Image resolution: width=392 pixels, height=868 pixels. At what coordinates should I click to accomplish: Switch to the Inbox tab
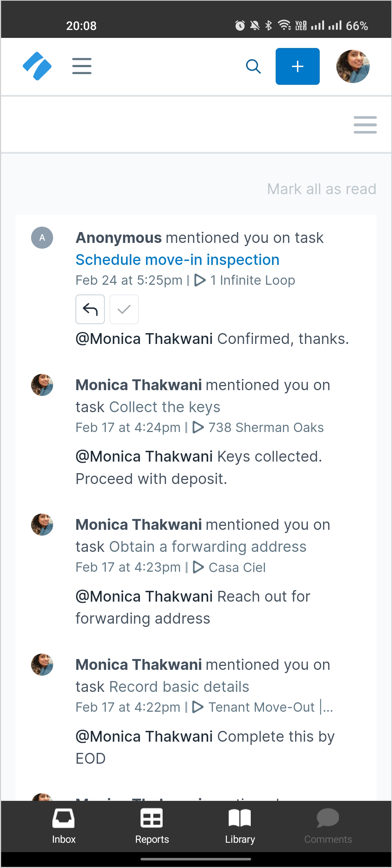click(x=64, y=826)
